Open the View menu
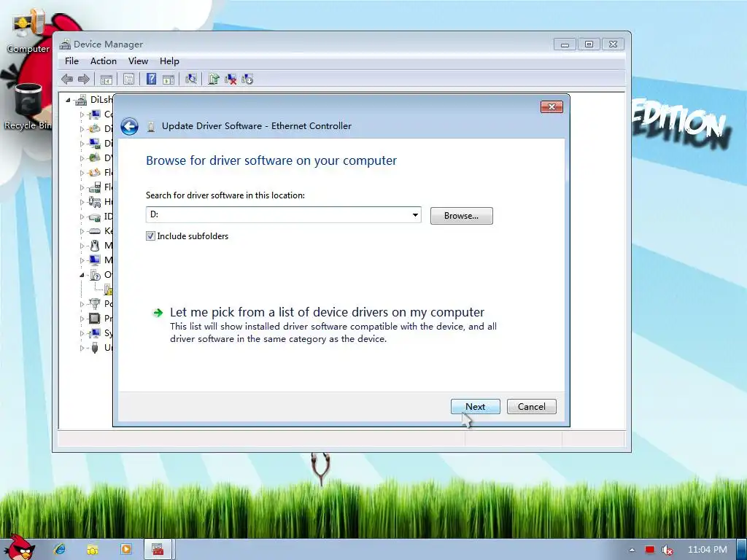747x560 pixels. point(138,61)
